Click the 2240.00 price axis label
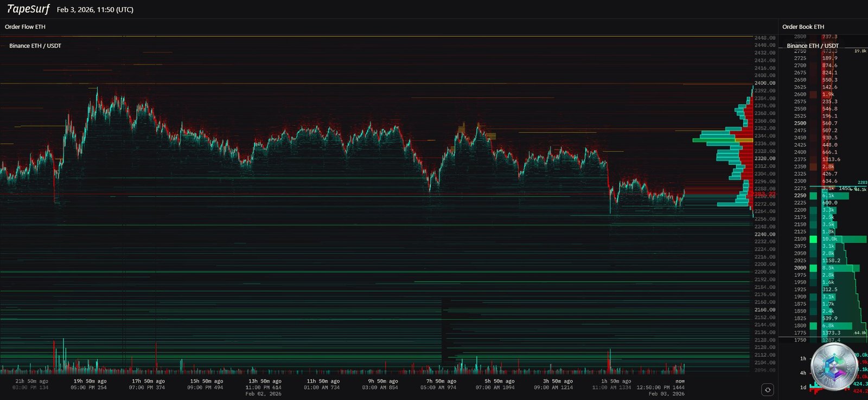 pos(764,234)
